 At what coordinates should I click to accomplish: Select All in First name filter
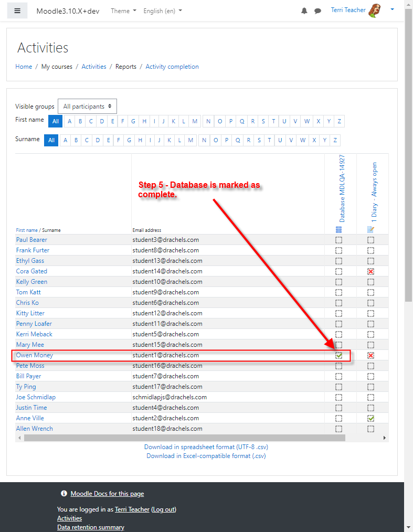pos(55,121)
